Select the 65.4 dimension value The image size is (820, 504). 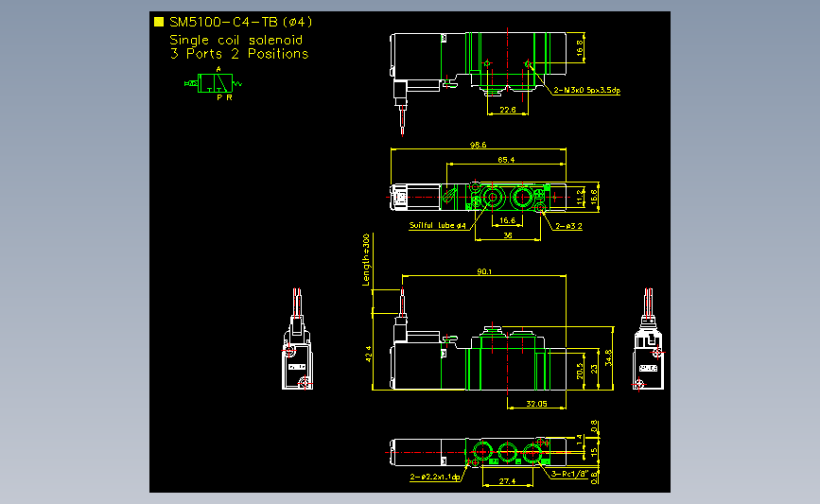pyautogui.click(x=506, y=160)
